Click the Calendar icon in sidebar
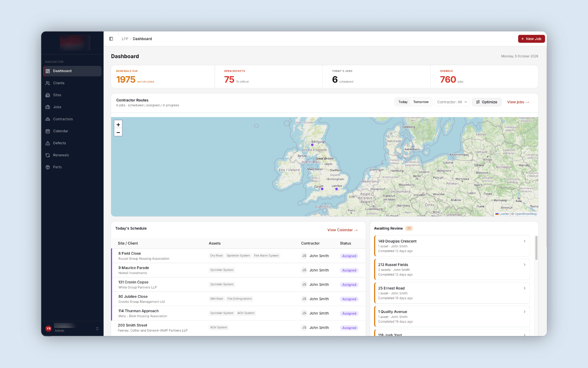Viewport: 588px width, 368px height. pos(48,131)
